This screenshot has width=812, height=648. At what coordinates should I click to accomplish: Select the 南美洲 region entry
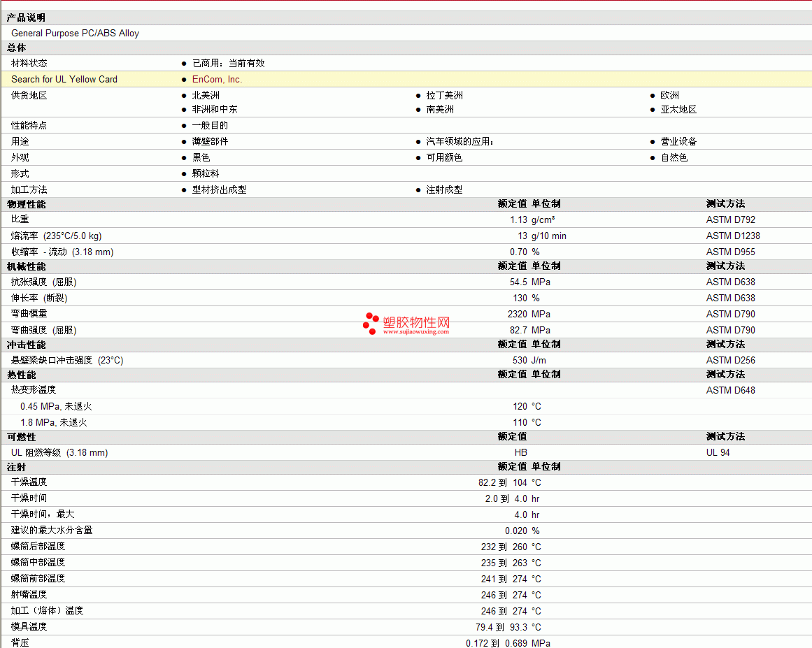tap(440, 109)
